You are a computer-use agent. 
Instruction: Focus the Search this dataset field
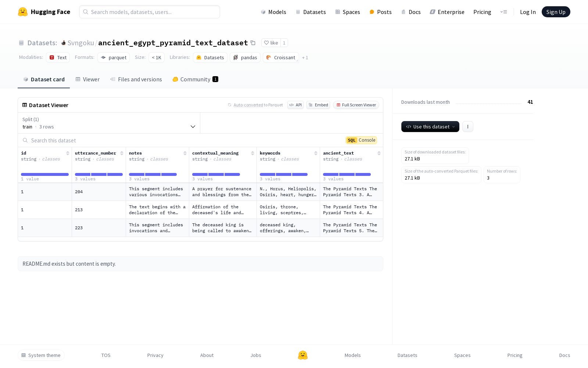[x=182, y=140]
